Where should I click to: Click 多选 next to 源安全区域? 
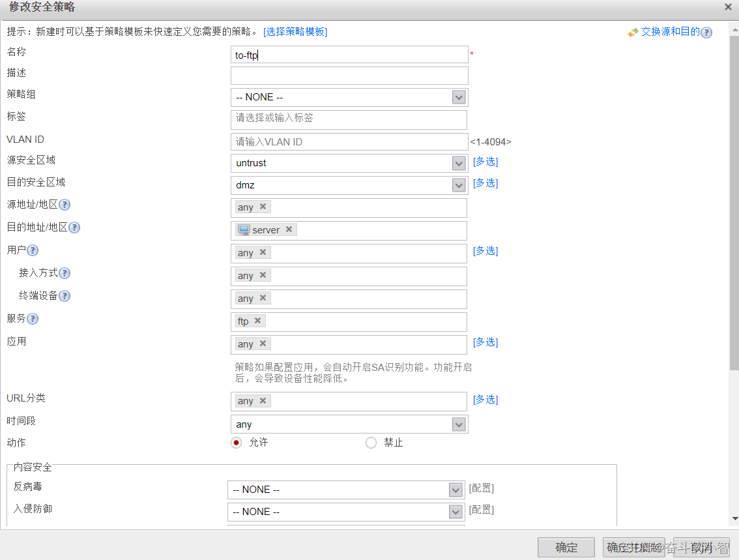click(485, 162)
